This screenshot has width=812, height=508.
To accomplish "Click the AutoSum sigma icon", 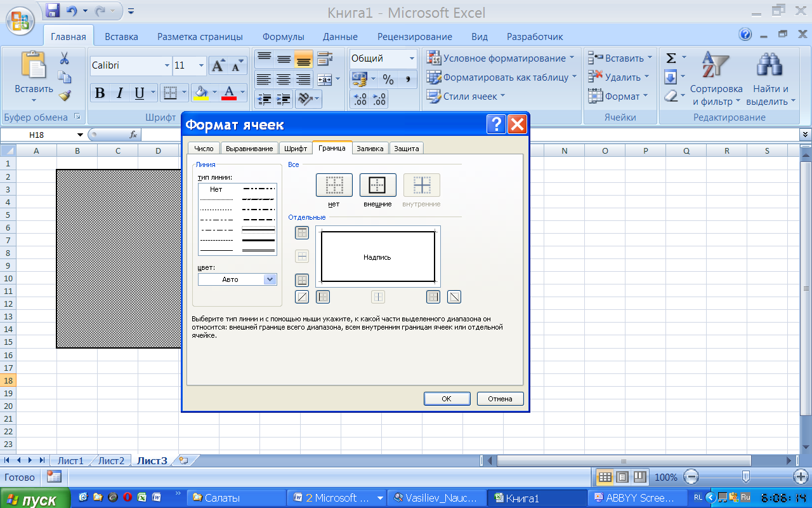I will 671,58.
